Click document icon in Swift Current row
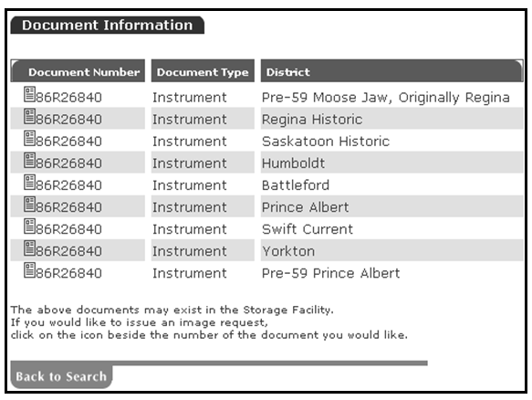Screen dimensions: 532x400 (29, 226)
